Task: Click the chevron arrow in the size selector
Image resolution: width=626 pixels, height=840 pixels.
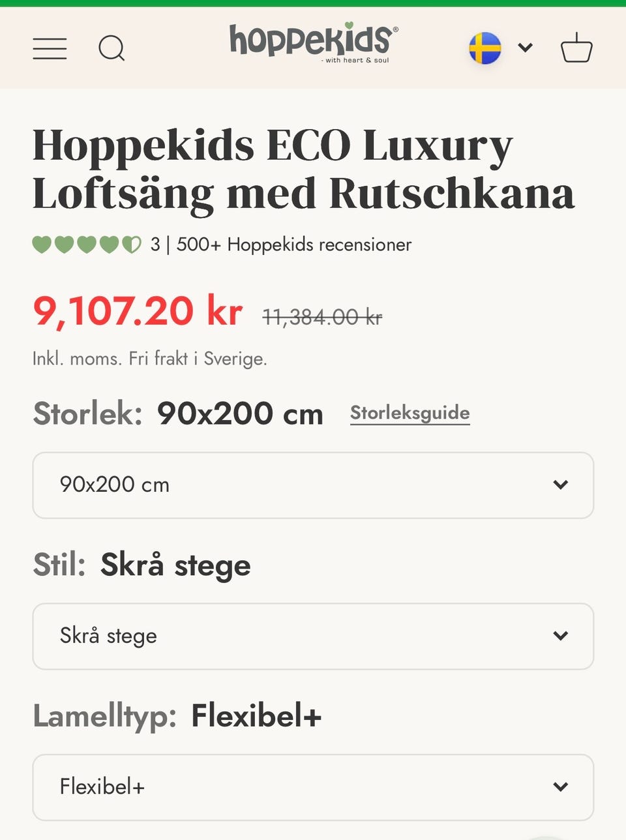Action: tap(560, 485)
